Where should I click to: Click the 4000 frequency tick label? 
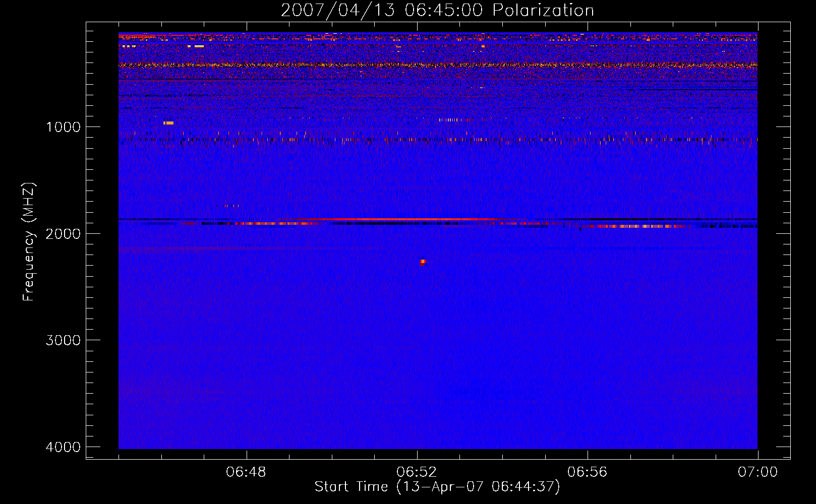click(63, 447)
